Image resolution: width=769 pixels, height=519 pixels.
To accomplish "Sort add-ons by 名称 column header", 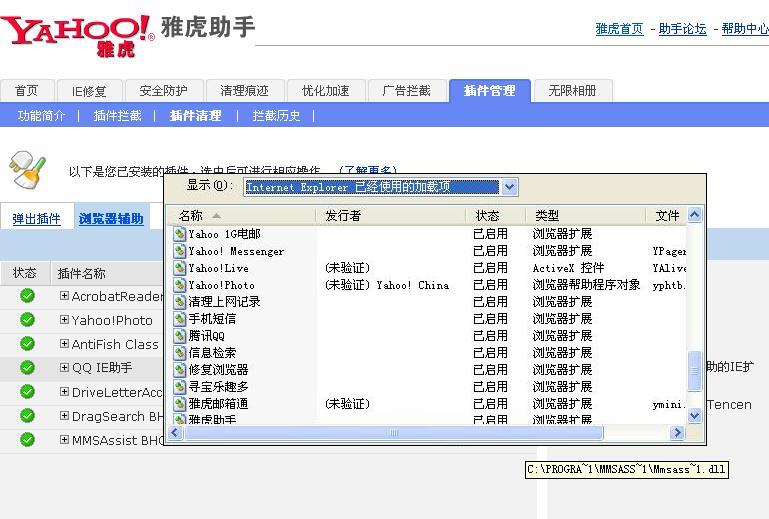I will point(242,215).
